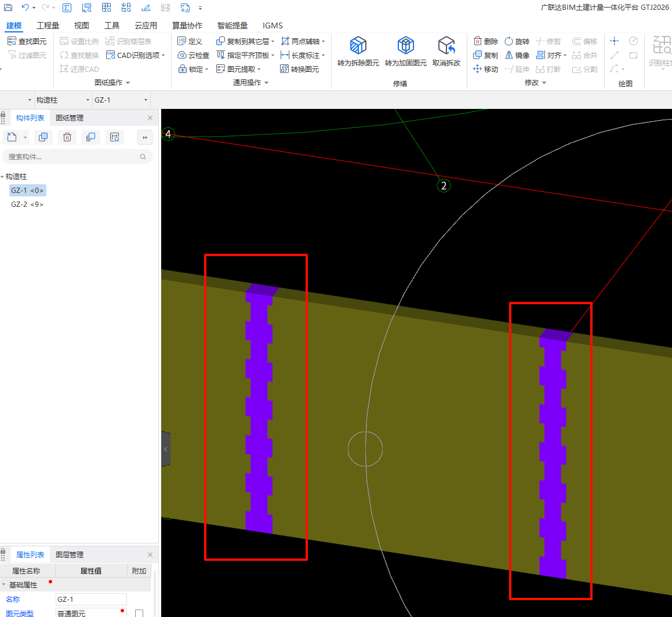Viewport: 672px width, 617px height.
Task: Click the Sigma summary calculation icon
Action: [x=67, y=8]
